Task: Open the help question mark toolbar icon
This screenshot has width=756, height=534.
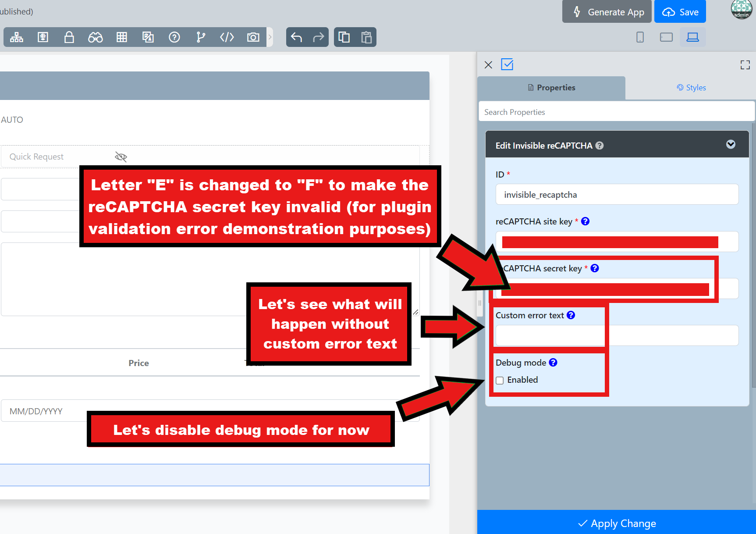Action: pyautogui.click(x=174, y=37)
